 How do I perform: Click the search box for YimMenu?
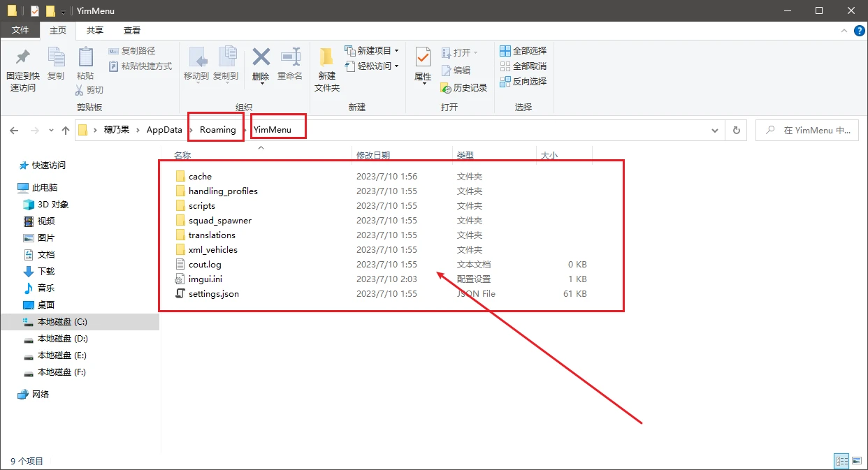click(811, 130)
